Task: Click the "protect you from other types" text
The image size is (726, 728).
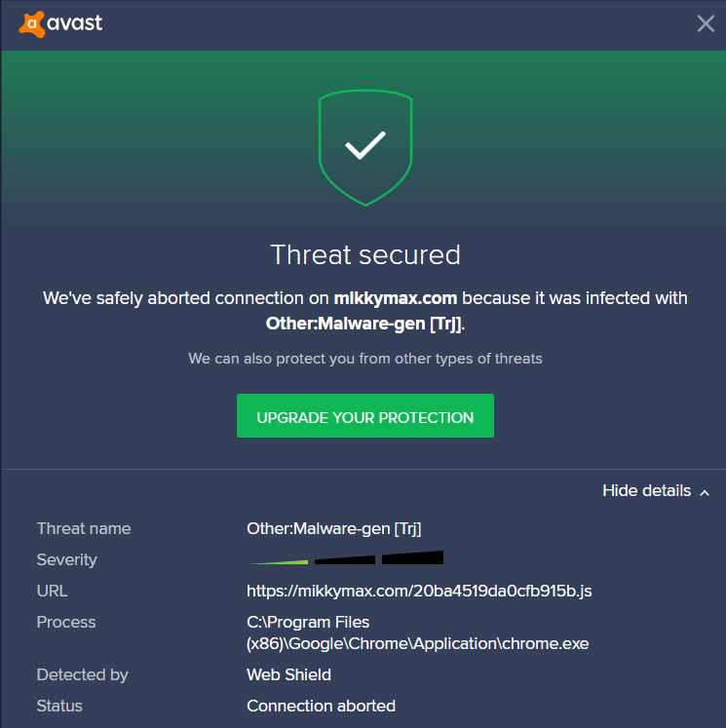Action: [365, 359]
